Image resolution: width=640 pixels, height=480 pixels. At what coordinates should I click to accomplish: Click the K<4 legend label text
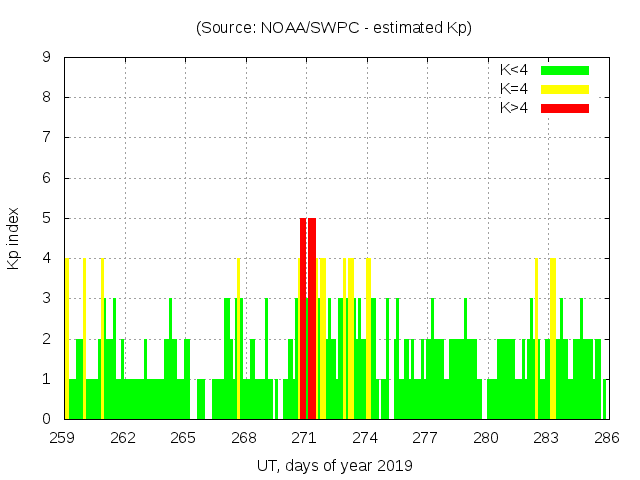514,70
